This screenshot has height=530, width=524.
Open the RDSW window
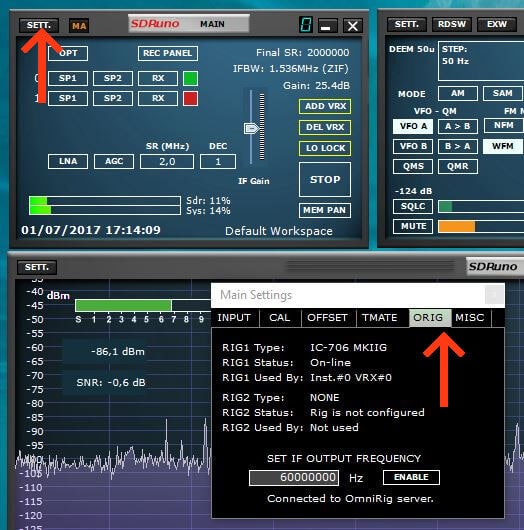tap(452, 25)
